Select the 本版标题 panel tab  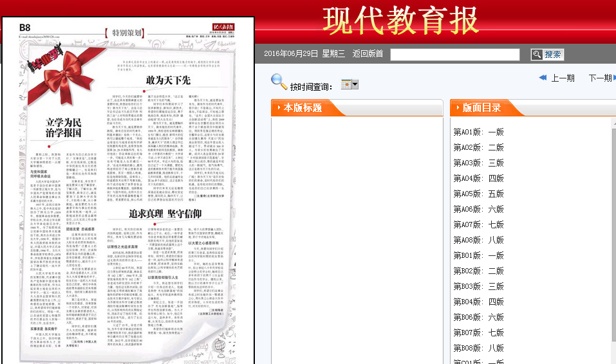(x=303, y=107)
